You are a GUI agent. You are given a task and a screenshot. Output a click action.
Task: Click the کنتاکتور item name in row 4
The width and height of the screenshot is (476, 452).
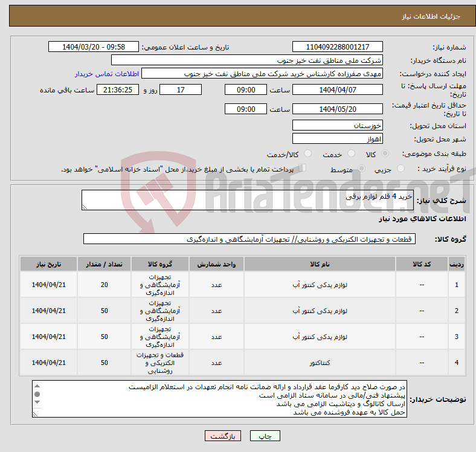point(320,363)
